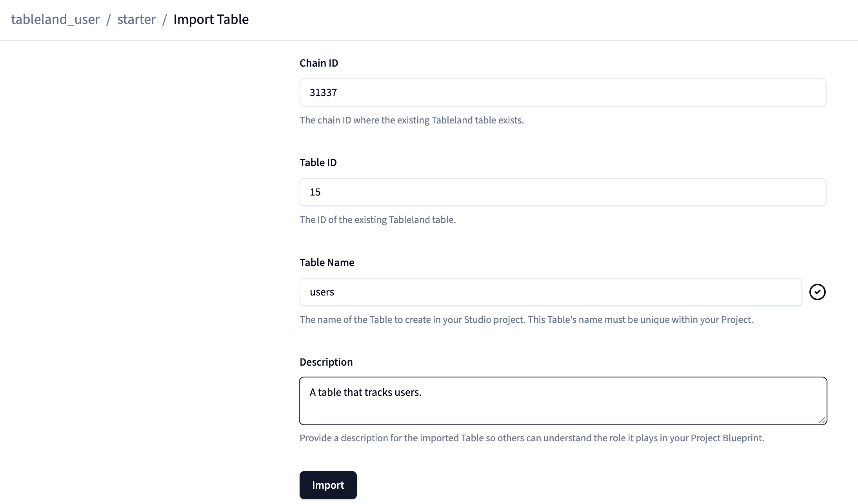Go to the starter project breadcrumb
This screenshot has height=504, width=858.
click(136, 19)
